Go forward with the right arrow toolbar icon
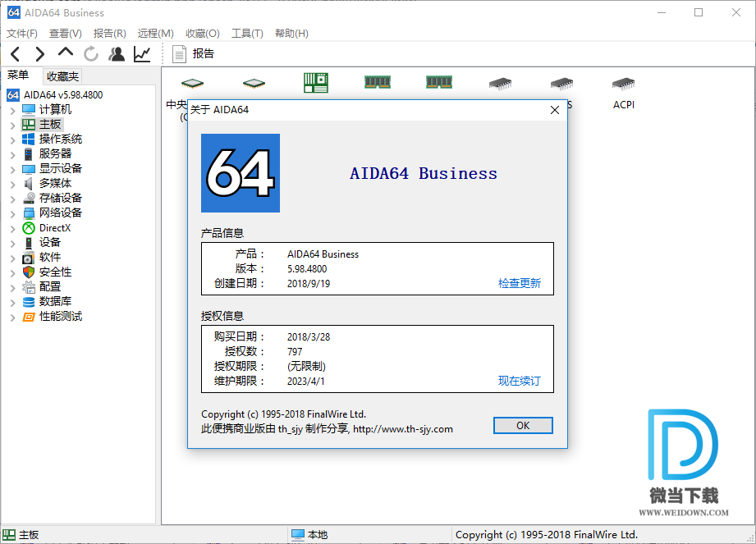756x544 pixels. [x=40, y=54]
